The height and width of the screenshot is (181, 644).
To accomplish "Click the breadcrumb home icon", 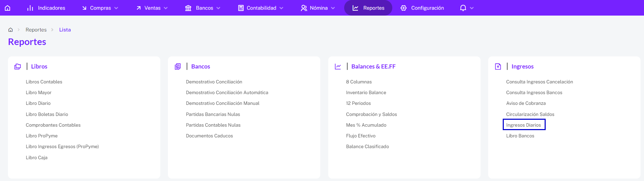I will pos(10,30).
